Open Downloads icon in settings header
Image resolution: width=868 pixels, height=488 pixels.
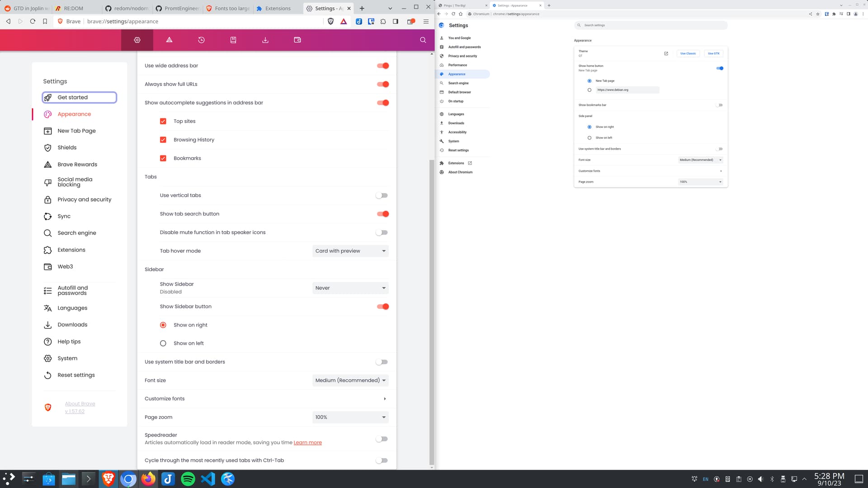[x=265, y=40]
